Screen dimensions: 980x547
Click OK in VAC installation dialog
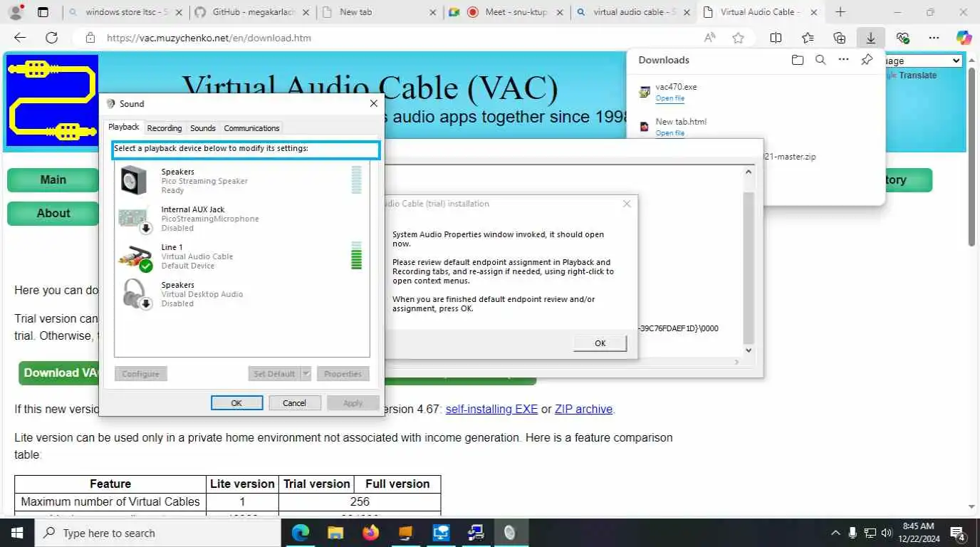point(600,343)
